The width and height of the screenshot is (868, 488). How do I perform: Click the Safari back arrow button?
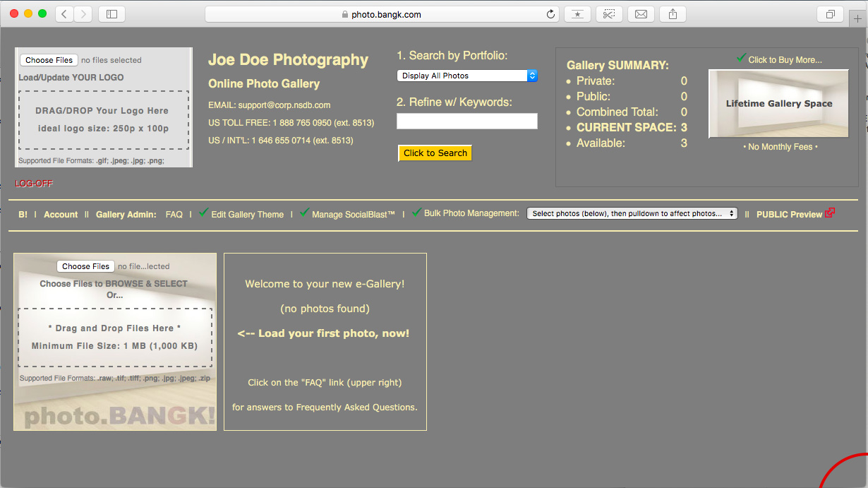tap(64, 14)
